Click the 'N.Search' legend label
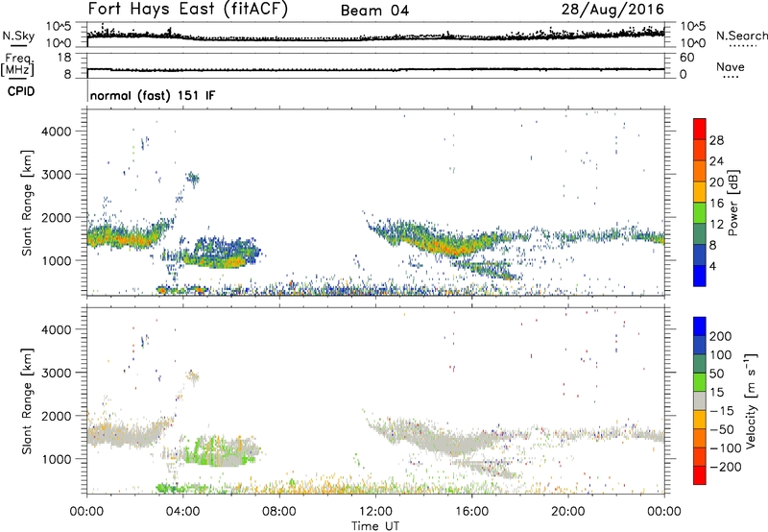This screenshot has height=532, width=768. pyautogui.click(x=741, y=36)
